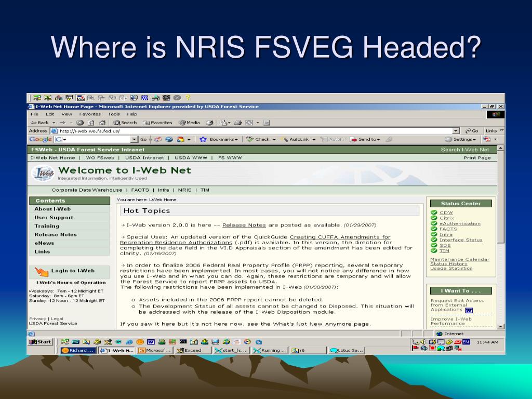This screenshot has width=532, height=399.
Task: Expand the Google search box dropdown
Action: 135,139
